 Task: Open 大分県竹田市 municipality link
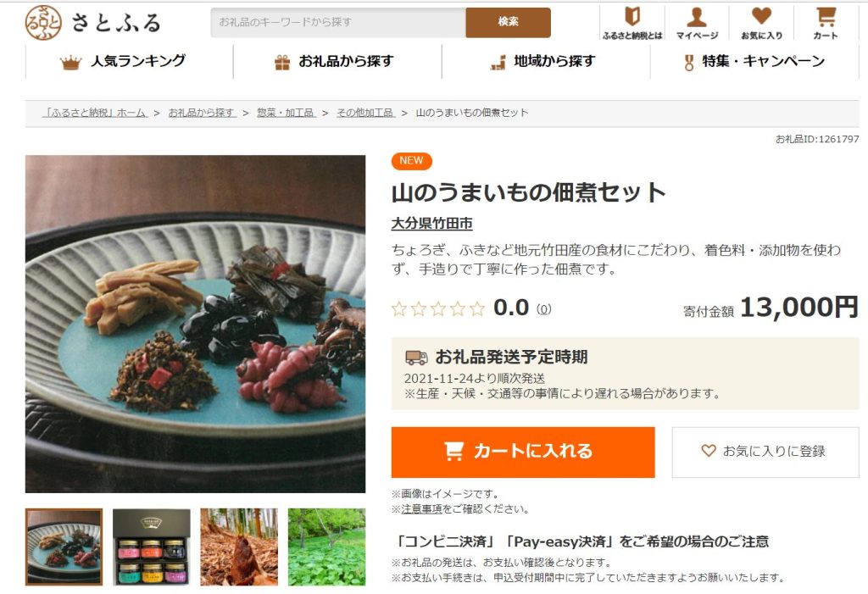[431, 223]
